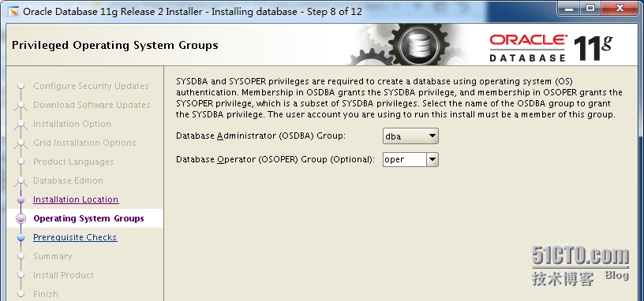Click the oper text field of OSOPER group
The image size is (644, 301).
(405, 159)
